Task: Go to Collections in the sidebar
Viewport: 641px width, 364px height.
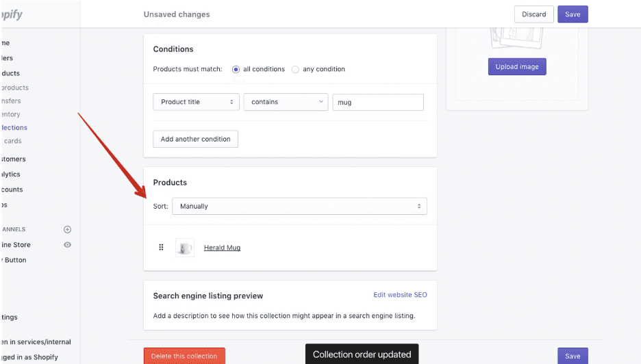Action: (14, 128)
